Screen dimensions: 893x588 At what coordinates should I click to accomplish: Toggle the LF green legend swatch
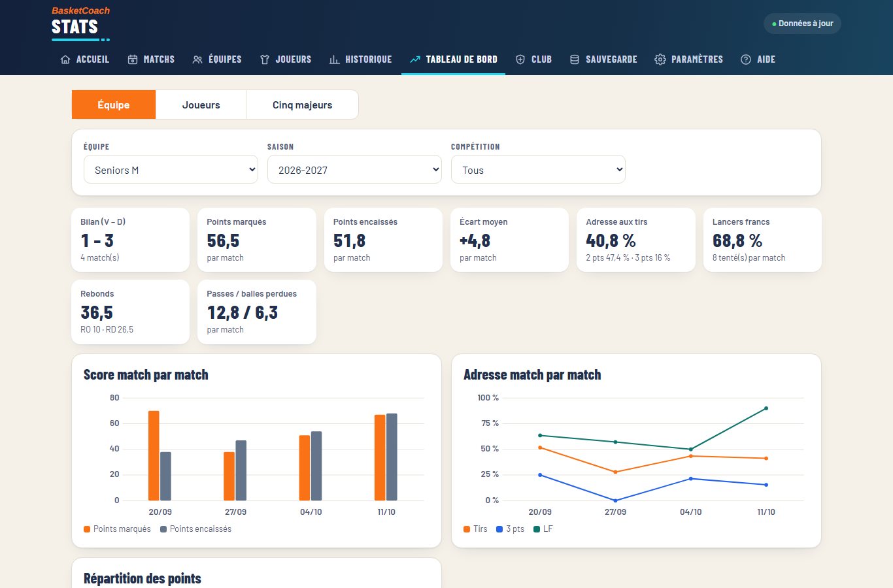coord(537,529)
